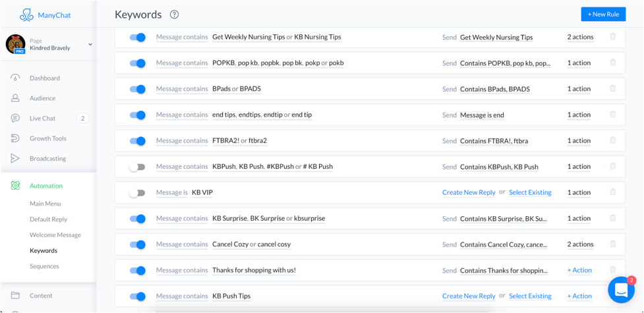This screenshot has width=644, height=313.
Task: Click Select Existing for KB Push Tips rule
Action: coord(530,296)
